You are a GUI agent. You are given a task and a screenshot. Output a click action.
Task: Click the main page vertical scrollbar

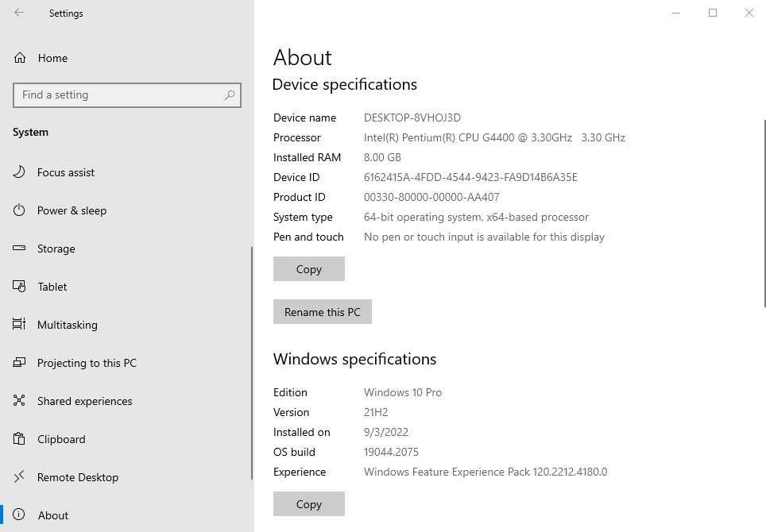pyautogui.click(x=764, y=214)
